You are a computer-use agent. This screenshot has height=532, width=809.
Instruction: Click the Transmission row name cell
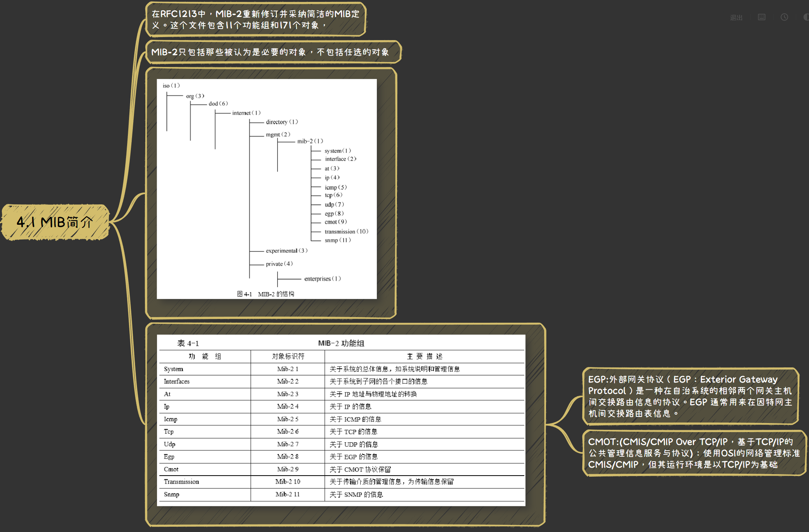pyautogui.click(x=205, y=482)
